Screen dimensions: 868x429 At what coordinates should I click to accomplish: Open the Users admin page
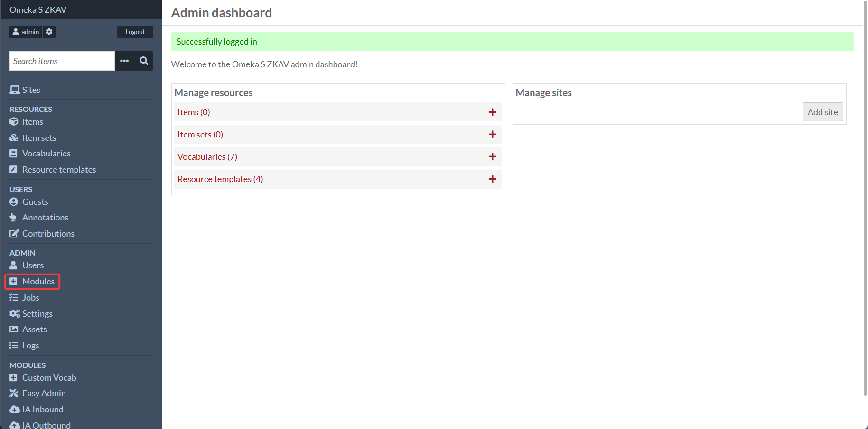click(33, 265)
